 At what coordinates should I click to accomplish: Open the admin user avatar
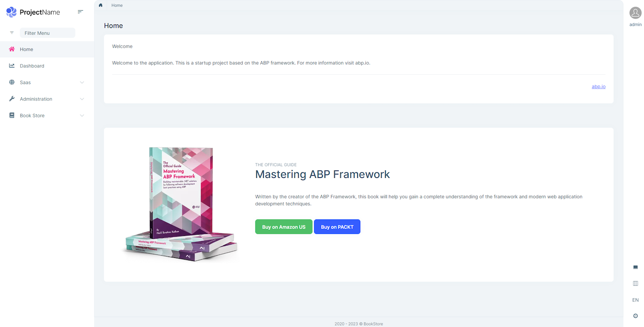(635, 13)
